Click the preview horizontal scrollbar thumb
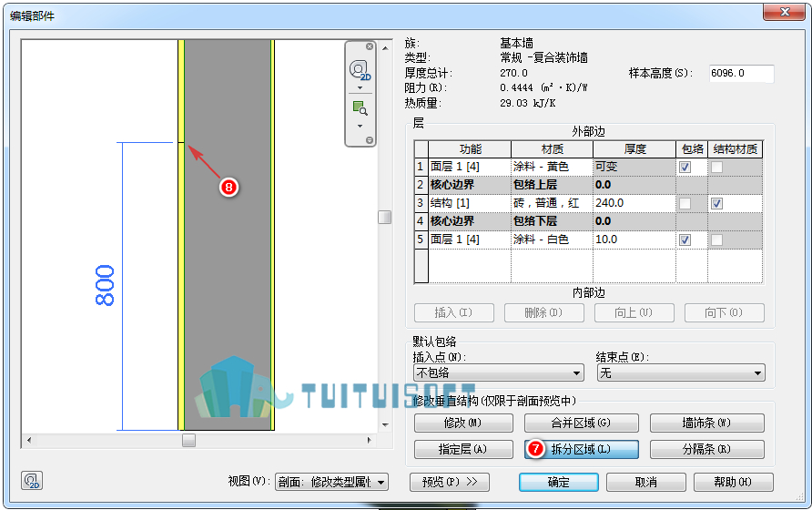Image resolution: width=812 pixels, height=510 pixels. coord(188,441)
